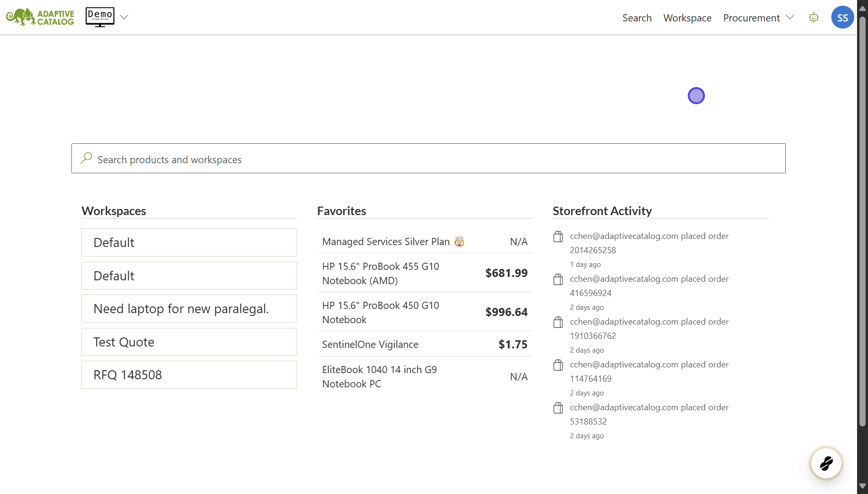Open the SS user avatar menu
Image resolution: width=868 pixels, height=494 pixels.
tap(842, 18)
